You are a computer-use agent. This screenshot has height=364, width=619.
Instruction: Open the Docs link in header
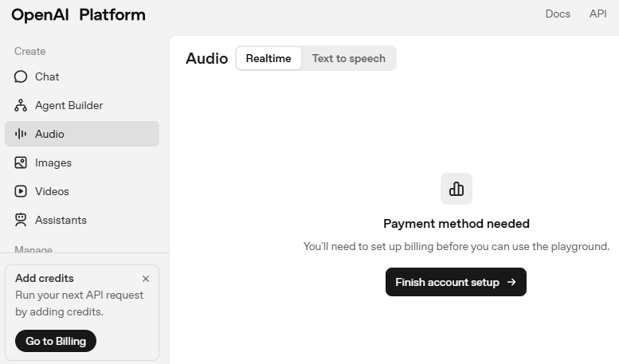tap(558, 14)
